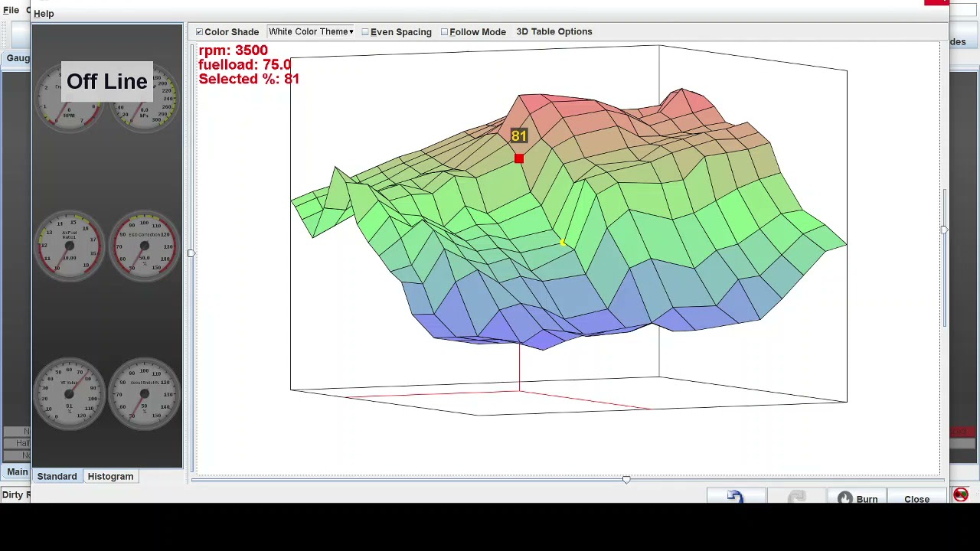Click the yellow 81 value label
The height and width of the screenshot is (551, 980).
(x=519, y=136)
